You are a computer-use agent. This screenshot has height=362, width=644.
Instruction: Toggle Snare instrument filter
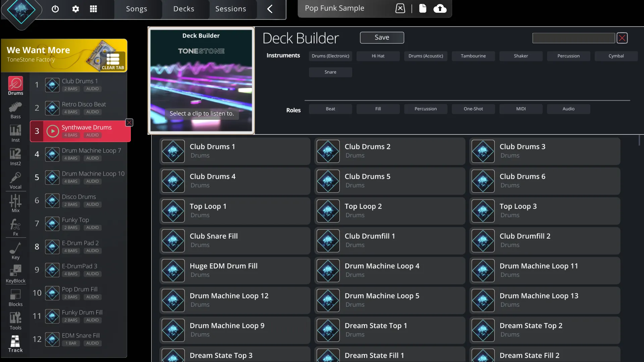tap(330, 72)
